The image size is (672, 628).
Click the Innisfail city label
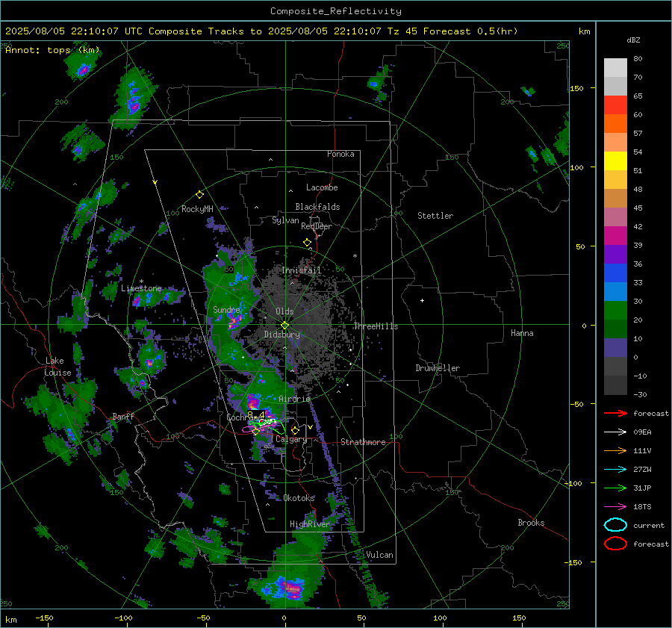[x=302, y=270]
